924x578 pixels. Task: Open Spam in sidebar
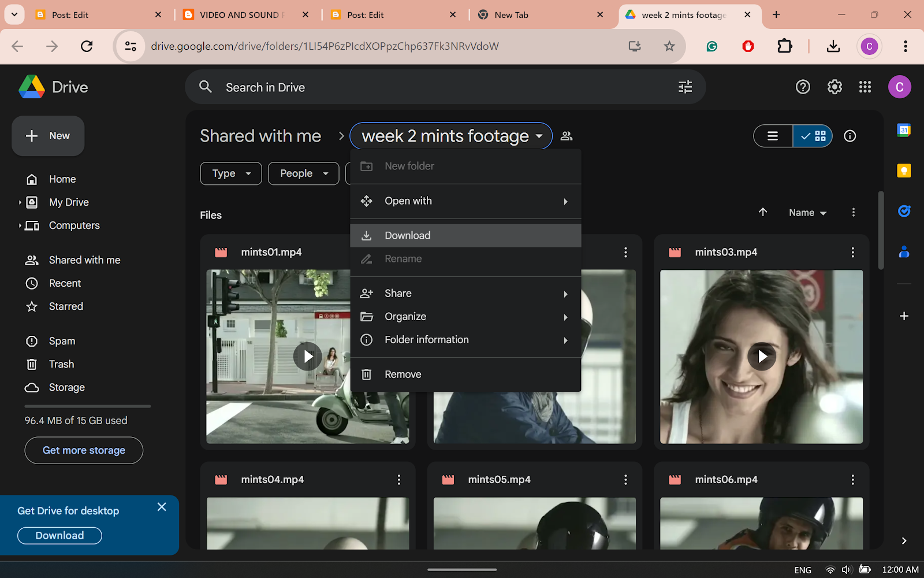62,341
